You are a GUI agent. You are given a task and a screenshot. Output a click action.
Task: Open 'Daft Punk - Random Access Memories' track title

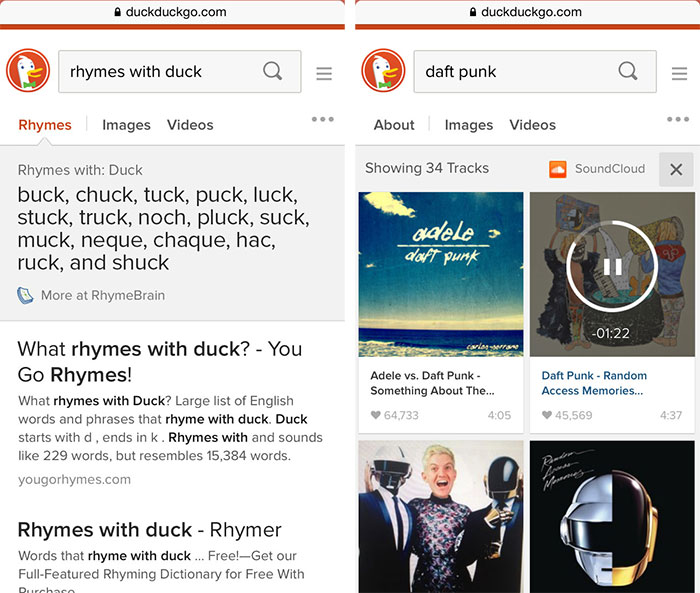[594, 383]
